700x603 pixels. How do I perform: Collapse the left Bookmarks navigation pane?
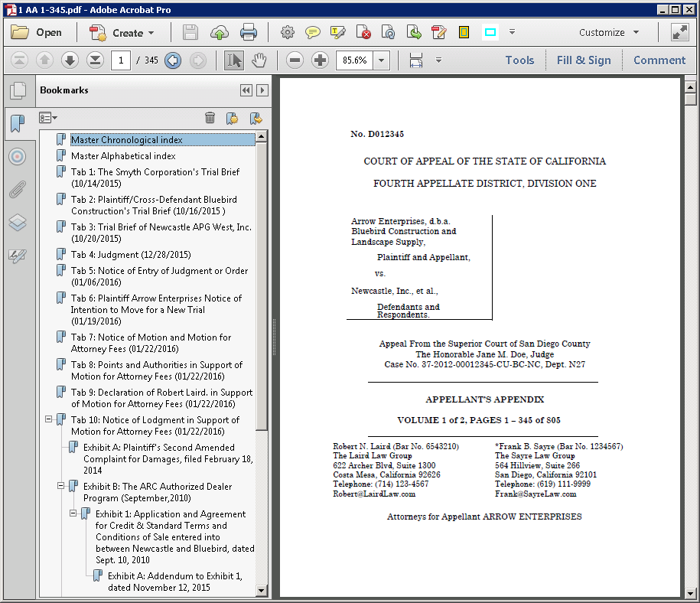246,90
